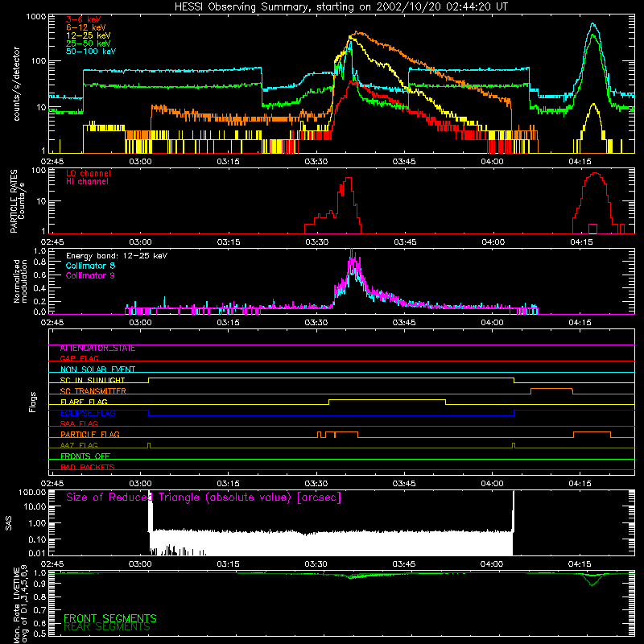This screenshot has width=644, height=644.
Task: Click the HI channel legend label
Action: [x=87, y=182]
